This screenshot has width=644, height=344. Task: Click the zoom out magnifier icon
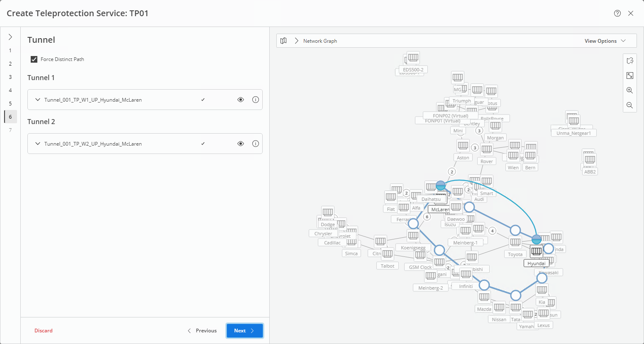point(629,105)
